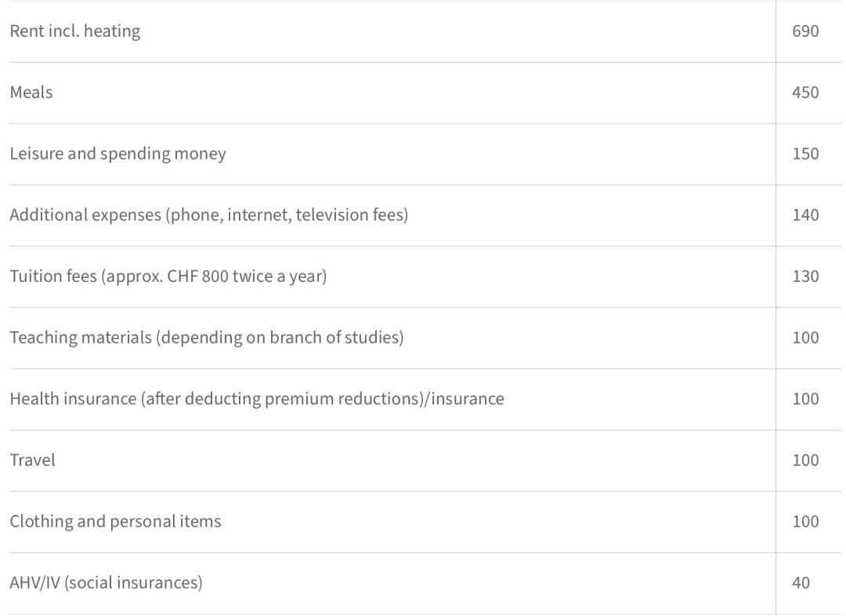Click the 'Meals' row label
846x616 pixels.
(31, 92)
